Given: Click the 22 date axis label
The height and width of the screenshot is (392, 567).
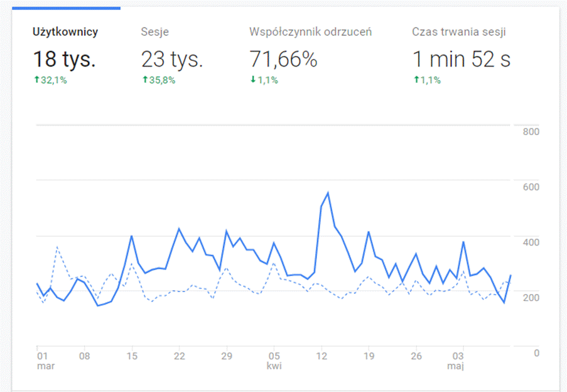Looking at the screenshot, I should 180,356.
